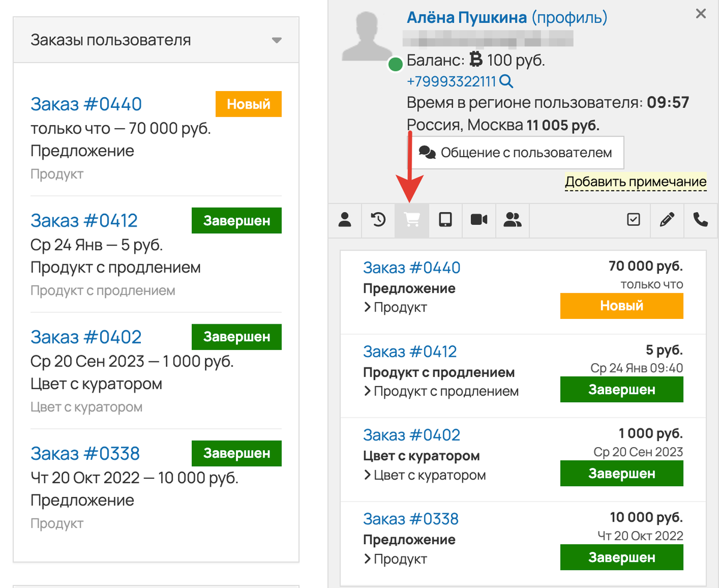
Task: Open the Алёна Пушкина profile link
Action: click(x=507, y=17)
